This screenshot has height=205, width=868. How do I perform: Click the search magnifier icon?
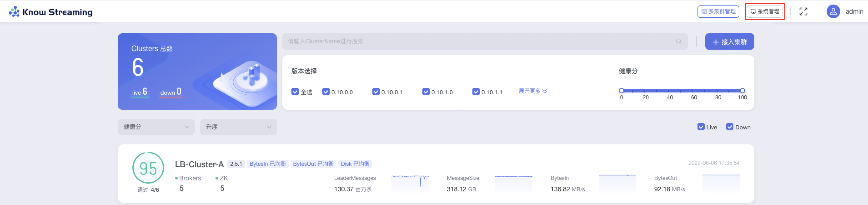tap(678, 41)
